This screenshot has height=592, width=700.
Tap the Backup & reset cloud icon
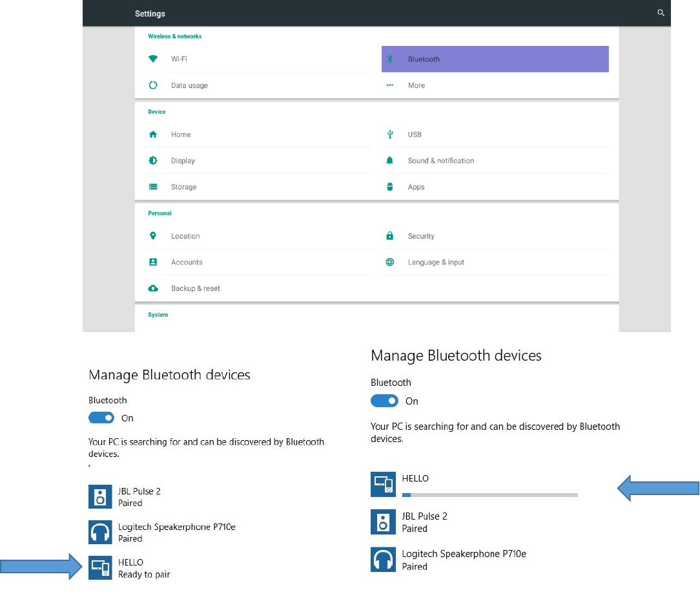pyautogui.click(x=153, y=288)
